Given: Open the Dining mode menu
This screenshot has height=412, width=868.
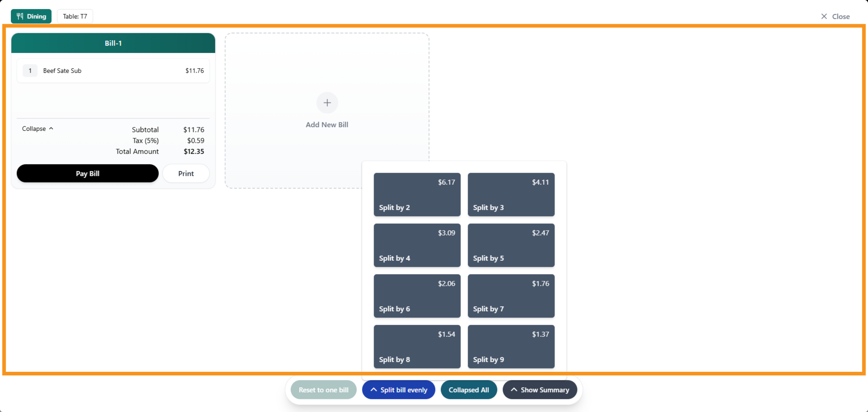Looking at the screenshot, I should (x=31, y=16).
